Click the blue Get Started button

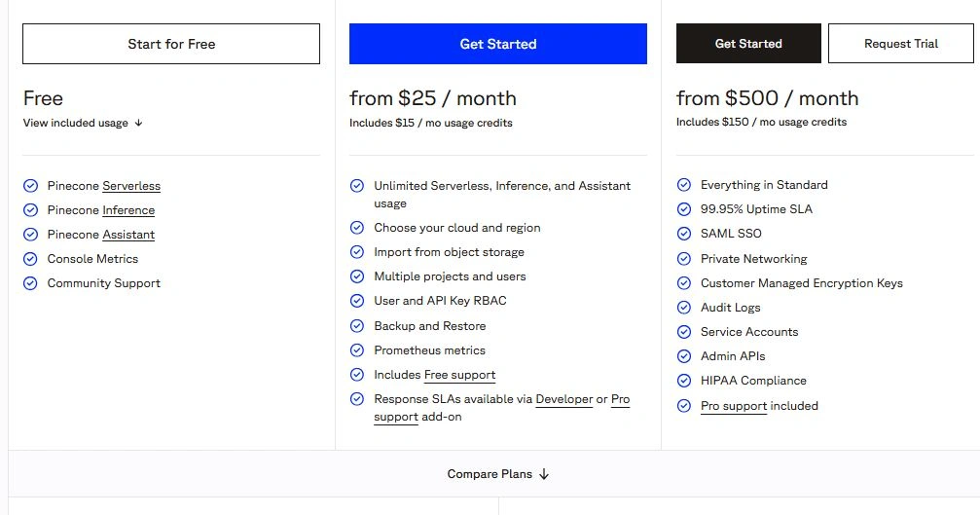pos(497,44)
